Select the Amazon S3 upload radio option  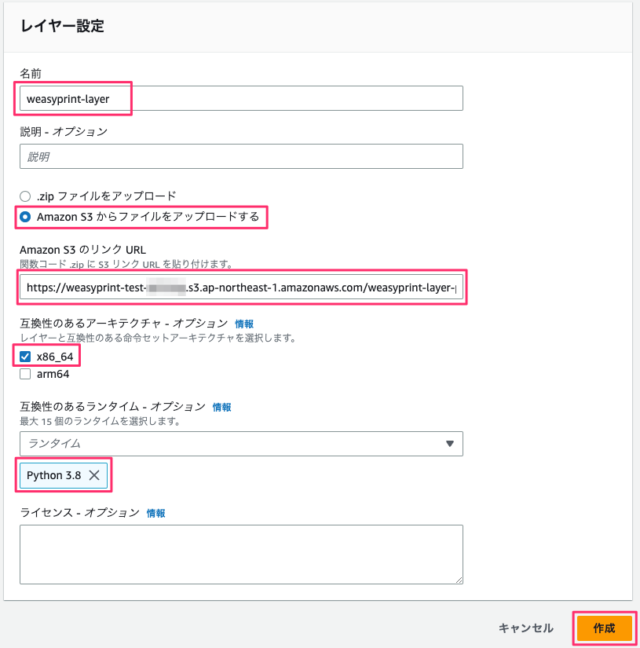coord(25,217)
